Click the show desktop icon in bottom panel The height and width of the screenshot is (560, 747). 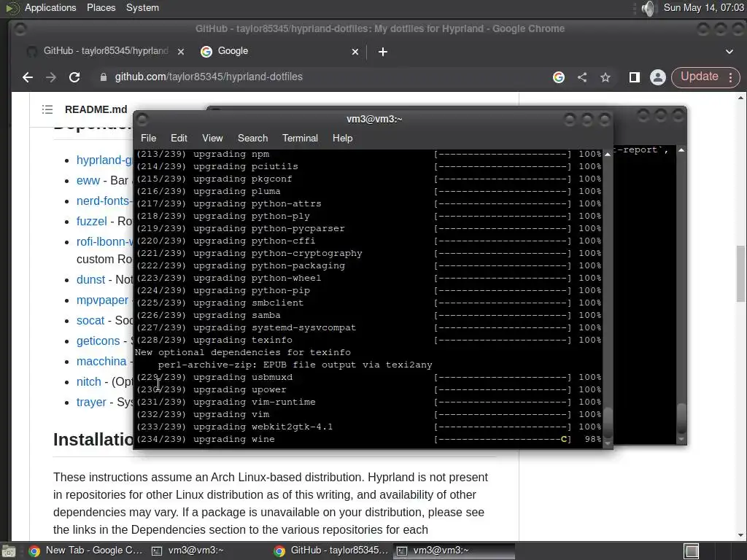9,551
